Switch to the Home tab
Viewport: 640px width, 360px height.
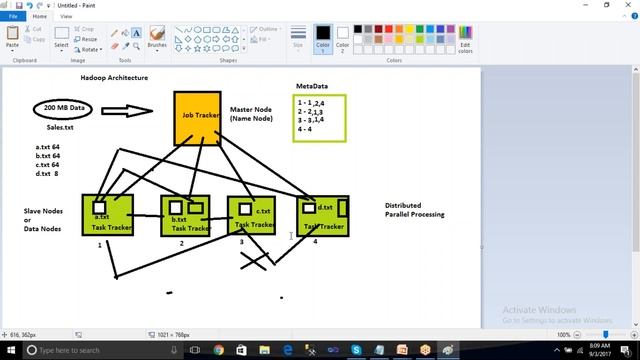coord(40,16)
